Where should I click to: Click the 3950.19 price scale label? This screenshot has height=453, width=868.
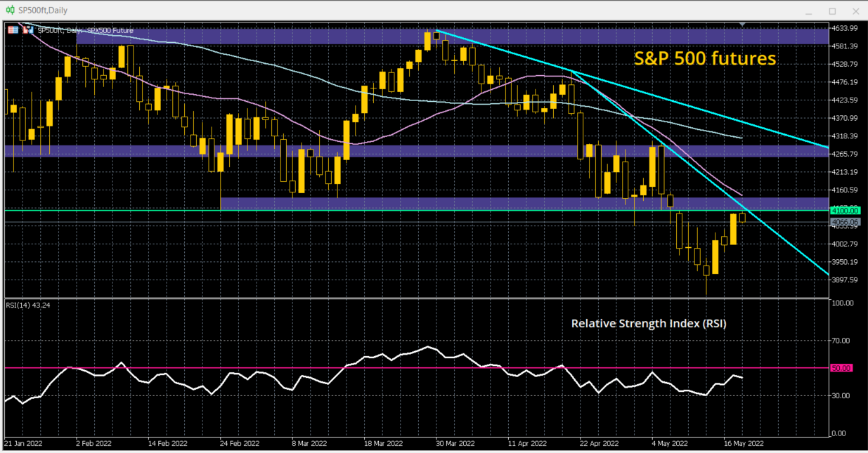coord(844,261)
